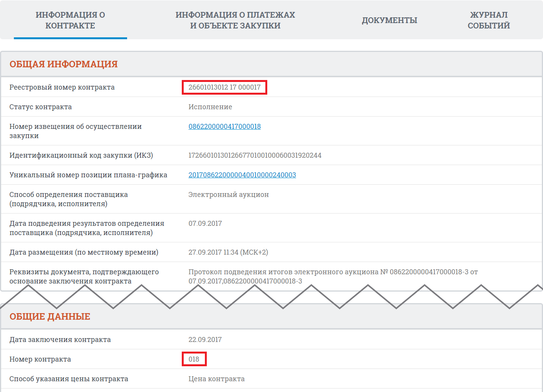Screen dimensions: 543x392
Task: Switch to Информация о платежах и объекте закупки tab
Action: click(x=235, y=20)
